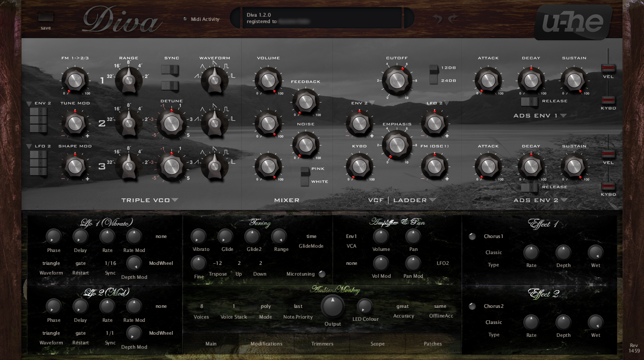Toggle the lower oscillator Sync switch
644x360 pixels.
(170, 85)
